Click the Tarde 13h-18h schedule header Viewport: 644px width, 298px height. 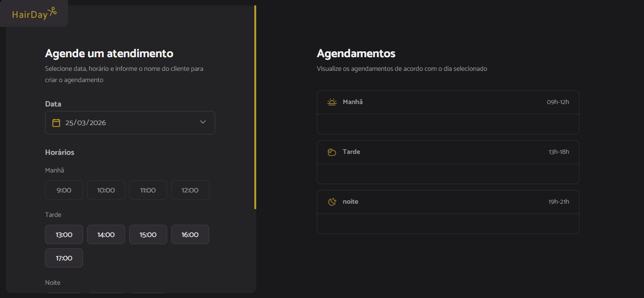click(448, 152)
